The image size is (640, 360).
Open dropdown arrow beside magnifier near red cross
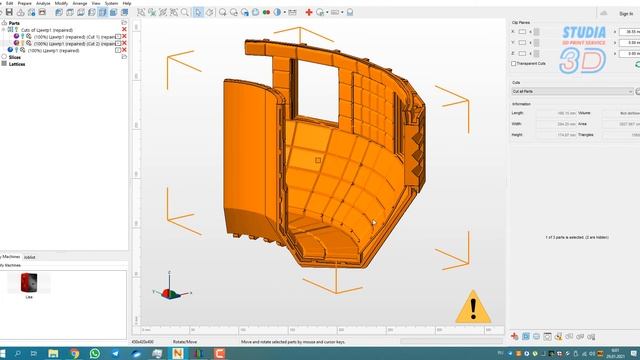[327, 12]
